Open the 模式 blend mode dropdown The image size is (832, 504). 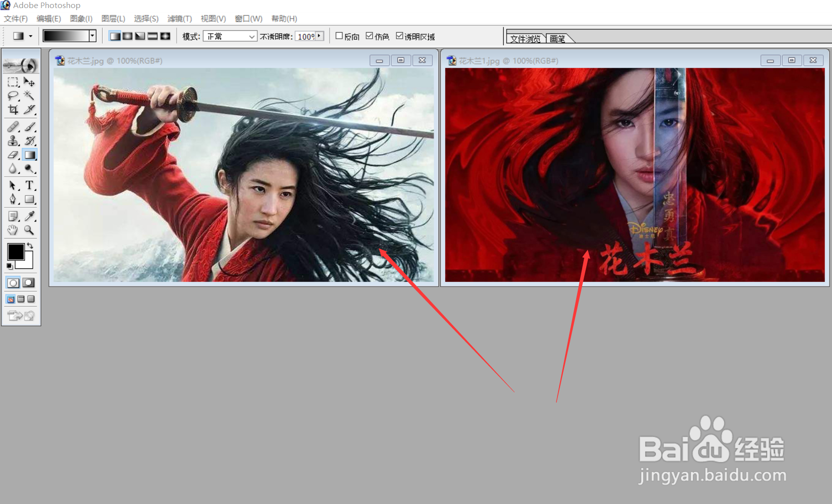[230, 36]
